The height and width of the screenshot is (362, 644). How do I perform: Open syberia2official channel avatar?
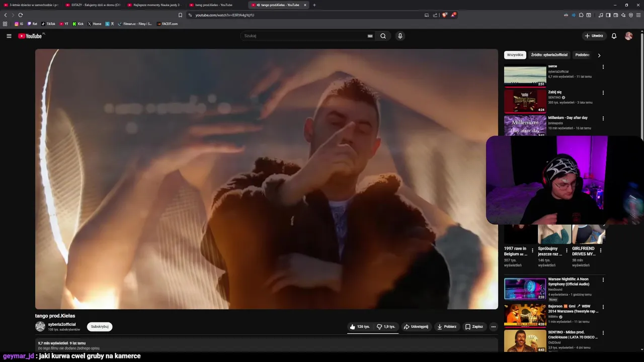pos(40,326)
